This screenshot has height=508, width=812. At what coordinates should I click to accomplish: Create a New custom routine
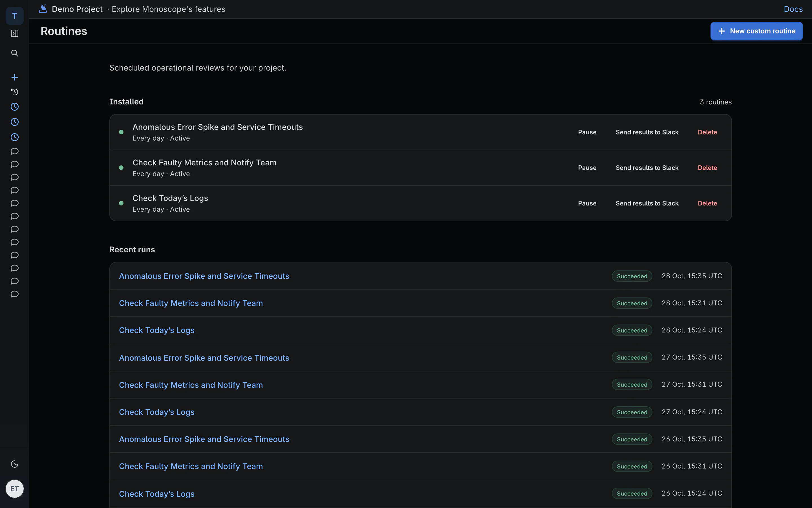point(756,31)
